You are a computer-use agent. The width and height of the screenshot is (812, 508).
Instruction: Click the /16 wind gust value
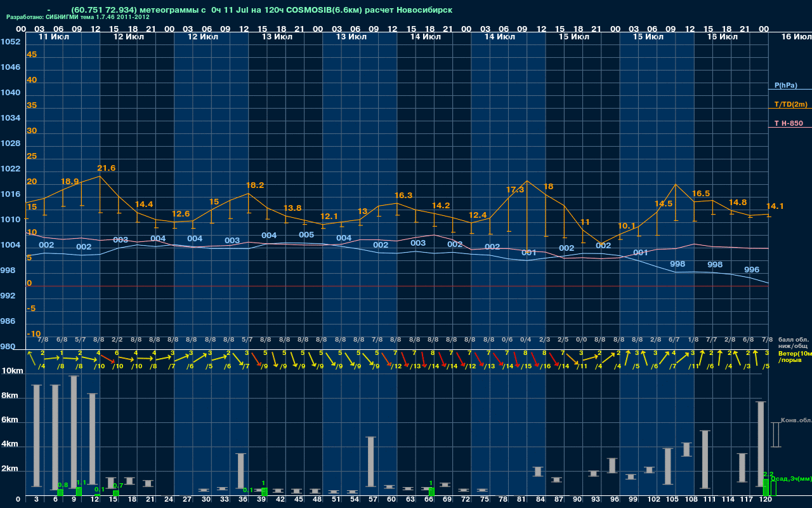545,366
